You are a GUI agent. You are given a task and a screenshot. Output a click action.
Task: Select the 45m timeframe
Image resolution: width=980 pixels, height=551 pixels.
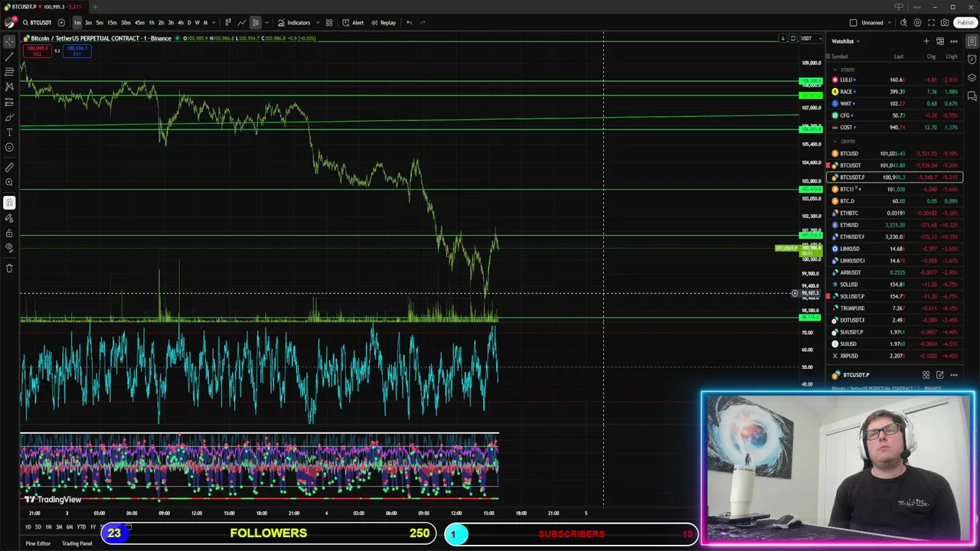[139, 23]
